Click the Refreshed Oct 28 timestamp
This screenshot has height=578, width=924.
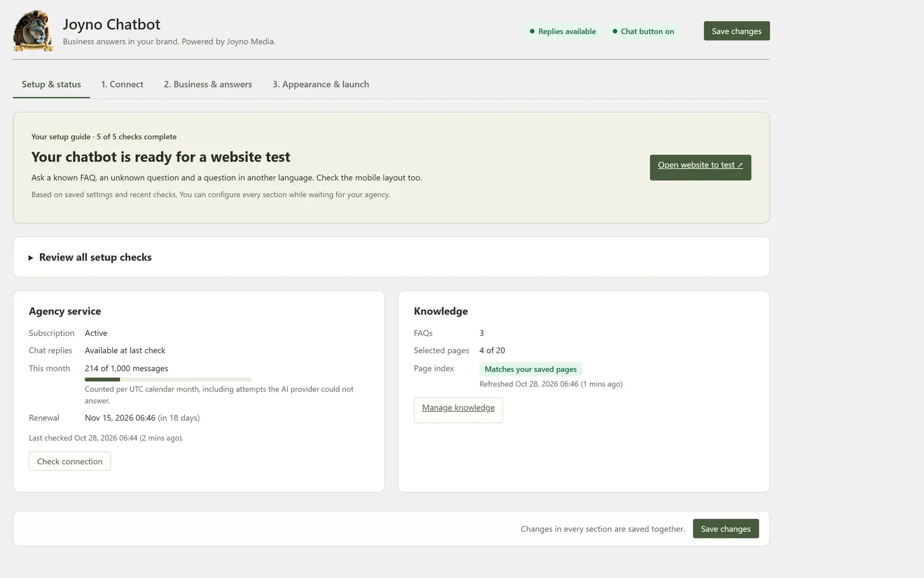click(551, 384)
